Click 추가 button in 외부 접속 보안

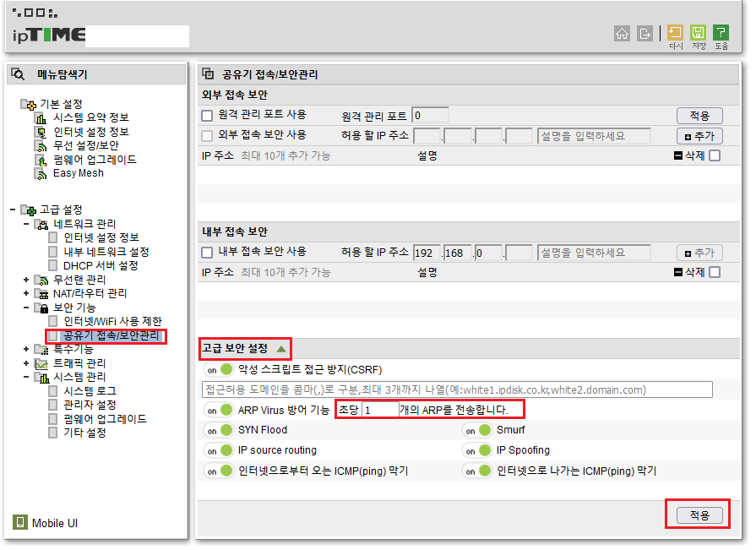(699, 136)
